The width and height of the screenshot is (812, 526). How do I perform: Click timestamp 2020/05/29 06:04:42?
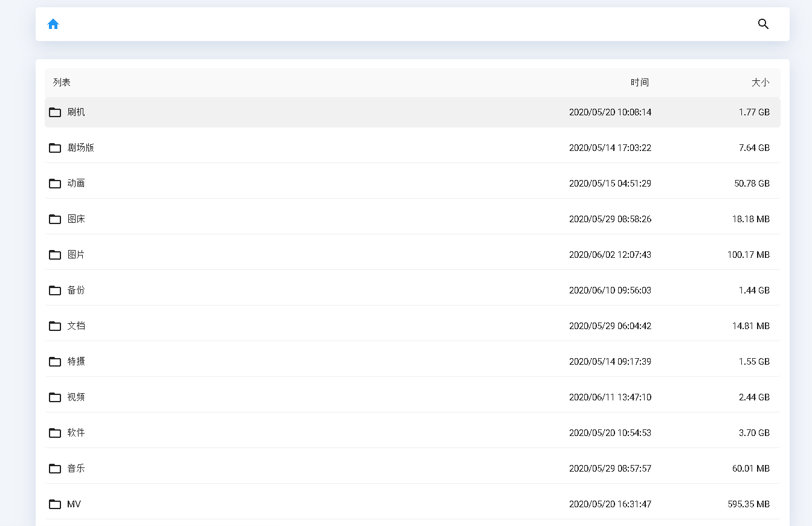(610, 326)
